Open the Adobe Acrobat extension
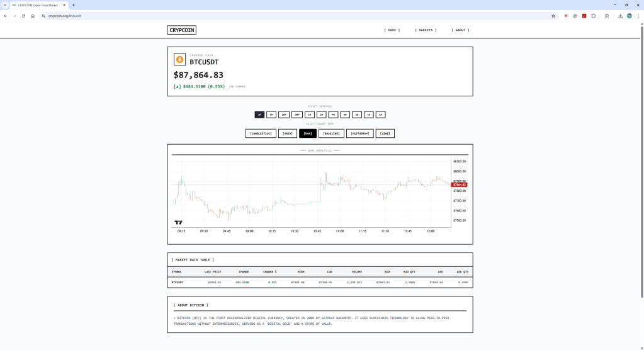The image size is (644, 350). [584, 16]
